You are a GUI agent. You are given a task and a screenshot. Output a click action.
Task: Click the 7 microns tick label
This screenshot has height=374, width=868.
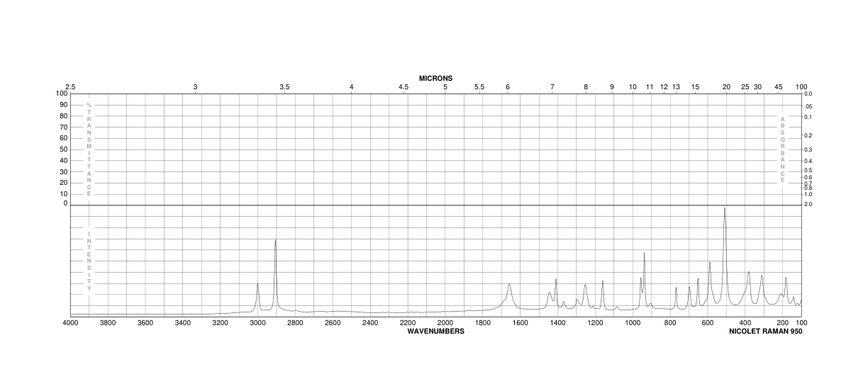[552, 87]
